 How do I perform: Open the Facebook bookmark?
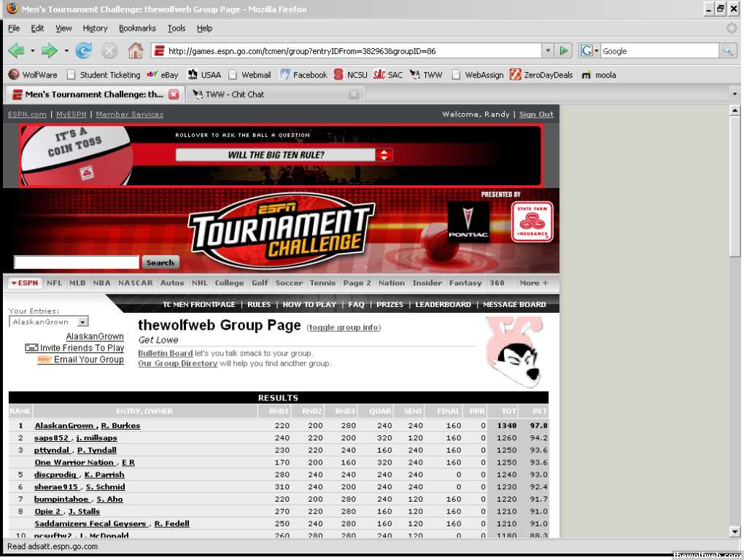(x=303, y=74)
